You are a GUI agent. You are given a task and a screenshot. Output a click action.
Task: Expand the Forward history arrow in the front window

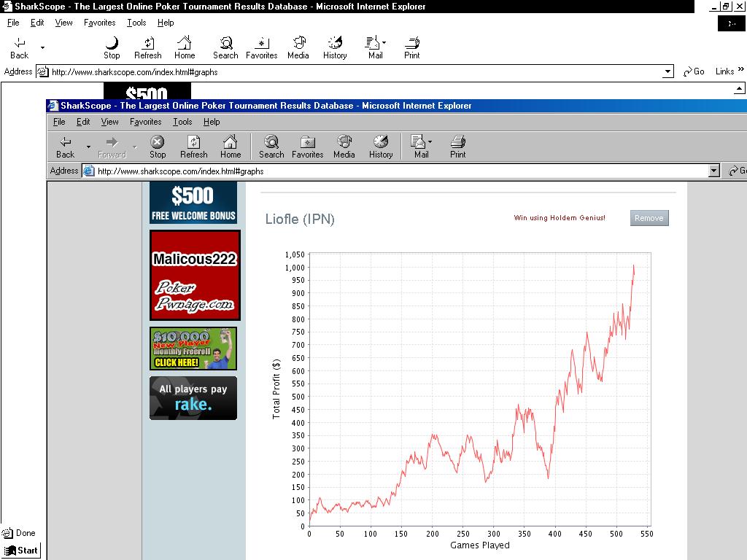coord(135,147)
